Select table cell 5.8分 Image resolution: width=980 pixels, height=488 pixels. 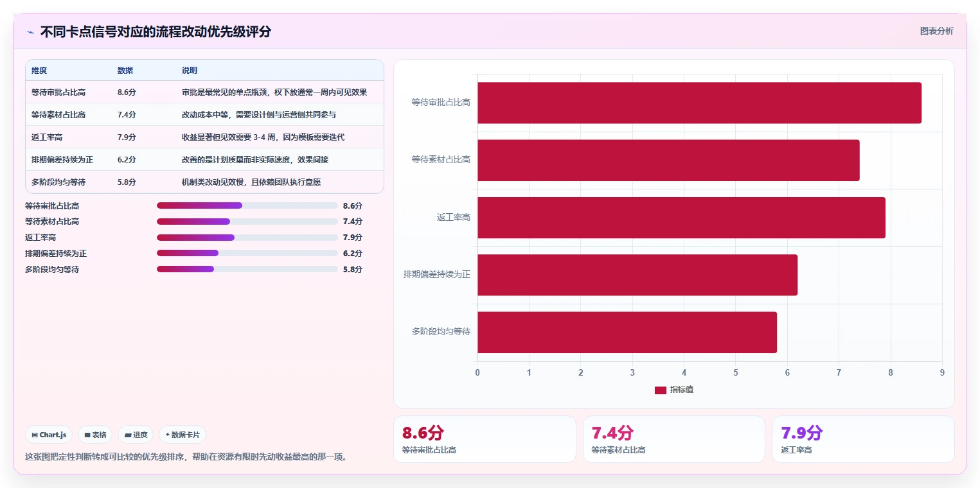pyautogui.click(x=127, y=182)
